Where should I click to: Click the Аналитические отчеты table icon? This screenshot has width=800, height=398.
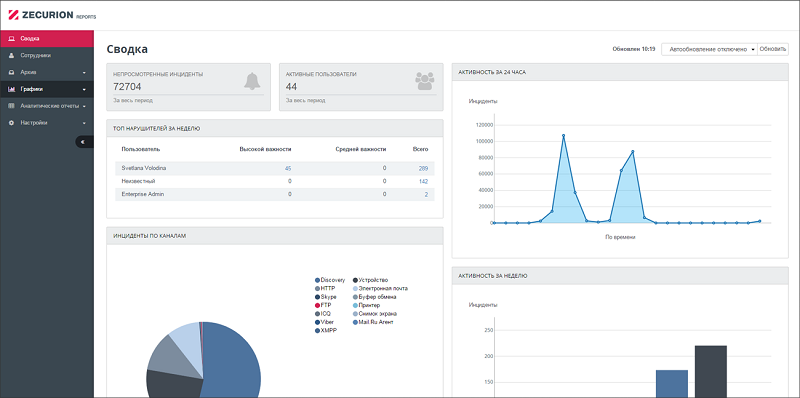(x=11, y=106)
